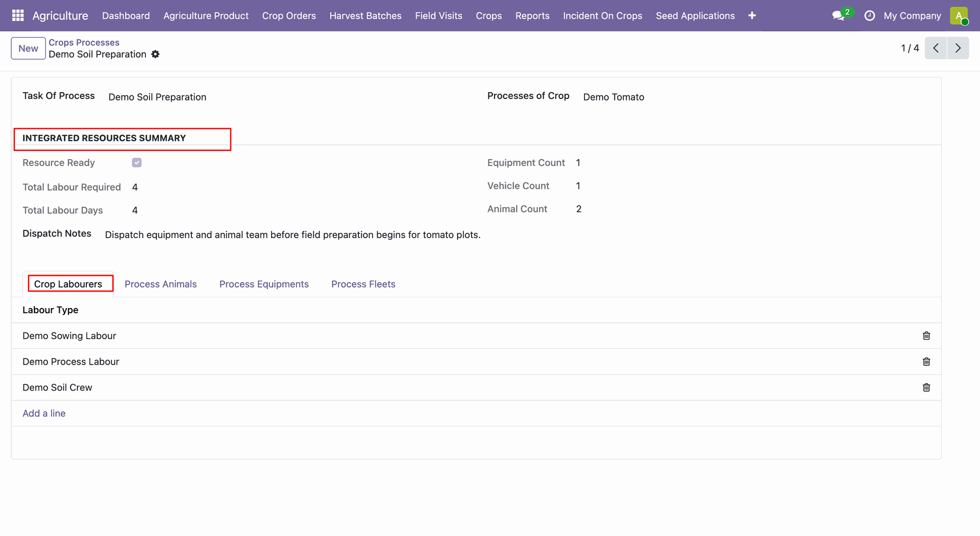Edit the Dispatch Notes text field
This screenshot has height=536, width=980.
pos(292,235)
